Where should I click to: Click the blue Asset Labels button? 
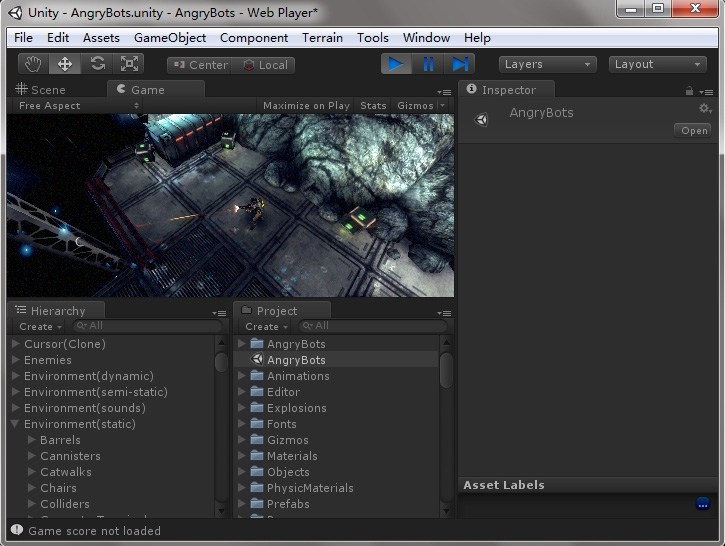point(702,504)
